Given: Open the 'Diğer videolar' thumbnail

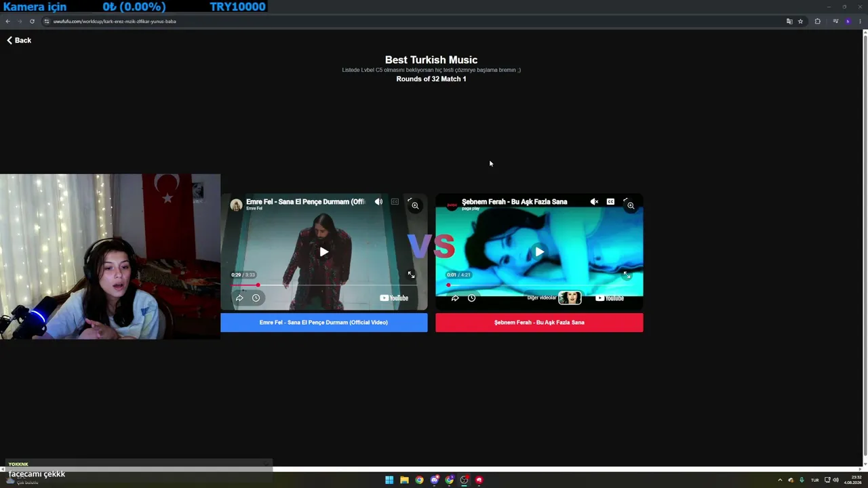Looking at the screenshot, I should (570, 298).
